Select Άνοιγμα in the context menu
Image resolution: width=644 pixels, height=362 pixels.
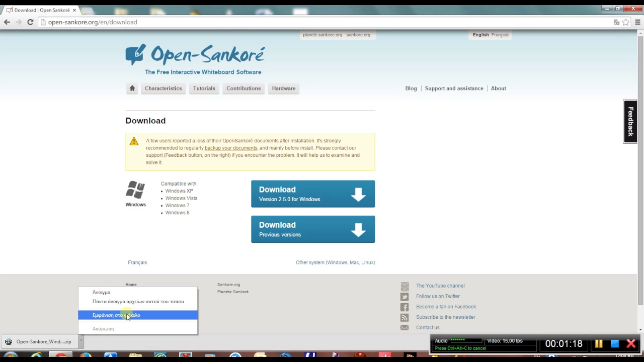(x=138, y=292)
